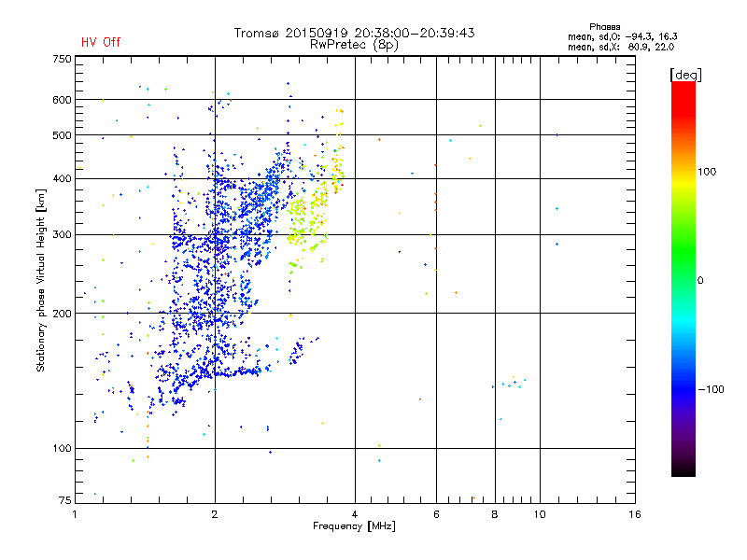Screen dimensions: 747x560
Task: Click y-axis tick label '600'
Action: tap(62, 100)
